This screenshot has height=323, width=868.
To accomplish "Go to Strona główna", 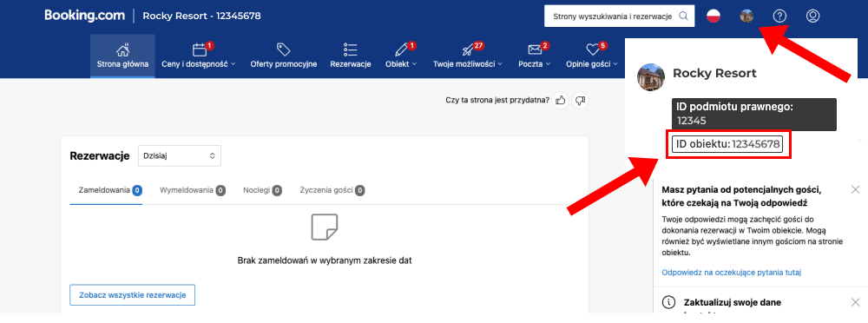I will tap(123, 56).
